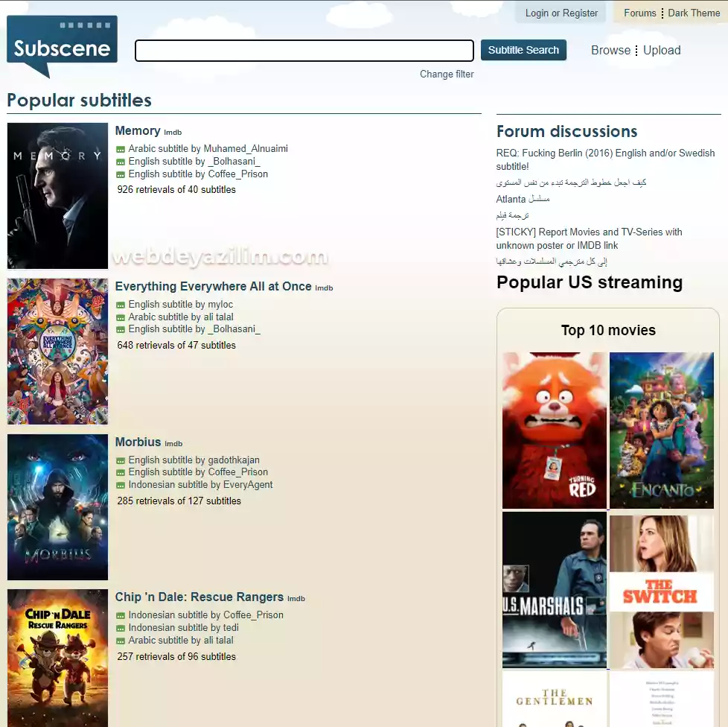Click the Morbius poster thumbnail
This screenshot has width=728, height=727.
coord(57,507)
